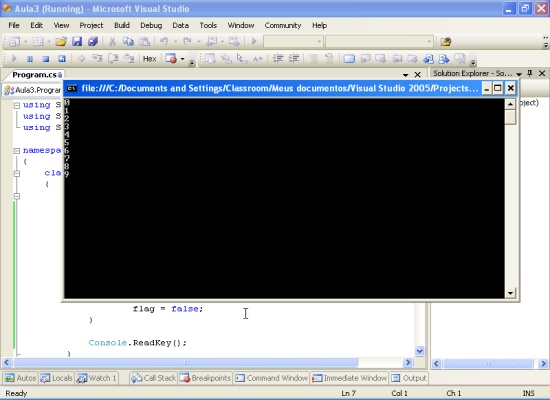Open the Breakpoints tab

(205, 378)
